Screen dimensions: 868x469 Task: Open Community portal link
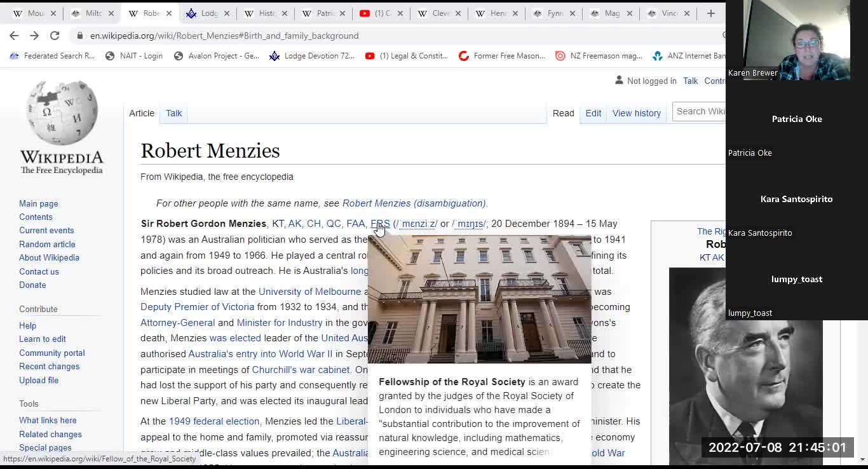(x=51, y=353)
